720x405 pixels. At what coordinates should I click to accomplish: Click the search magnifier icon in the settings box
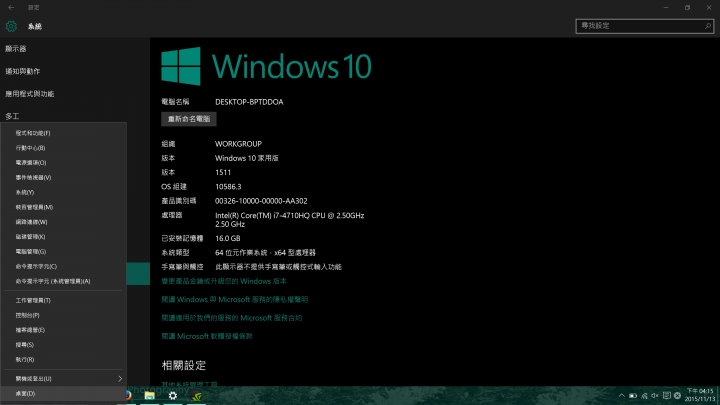click(708, 26)
